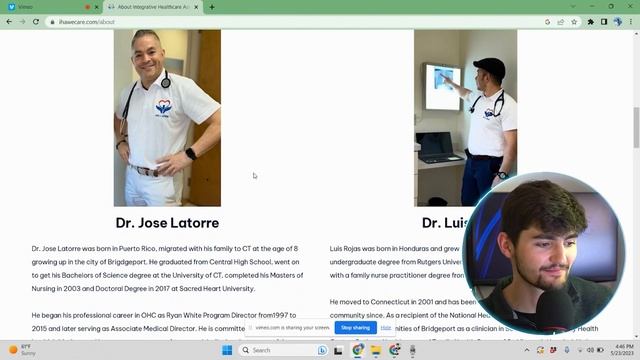Go forward in browser history
Viewport: 640px width, 360px height.
(22, 22)
